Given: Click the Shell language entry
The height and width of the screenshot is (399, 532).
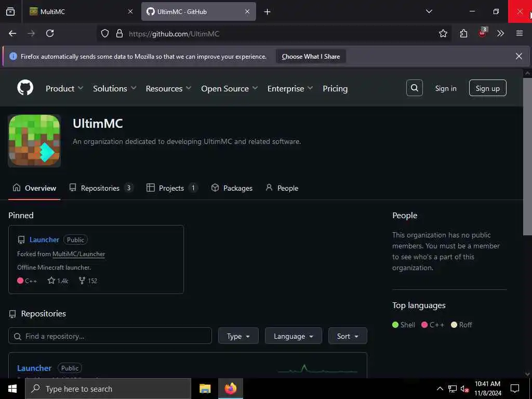Looking at the screenshot, I should pyautogui.click(x=403, y=325).
